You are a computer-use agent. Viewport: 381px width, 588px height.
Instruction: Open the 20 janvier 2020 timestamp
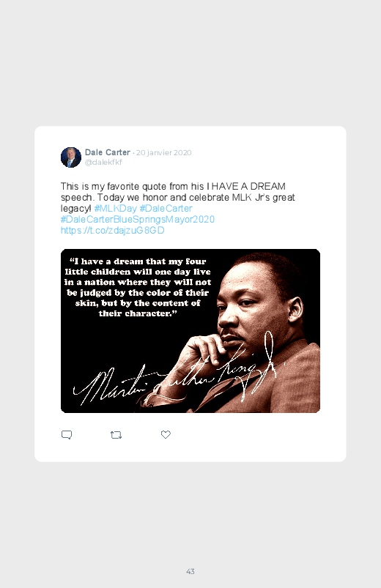pos(163,152)
